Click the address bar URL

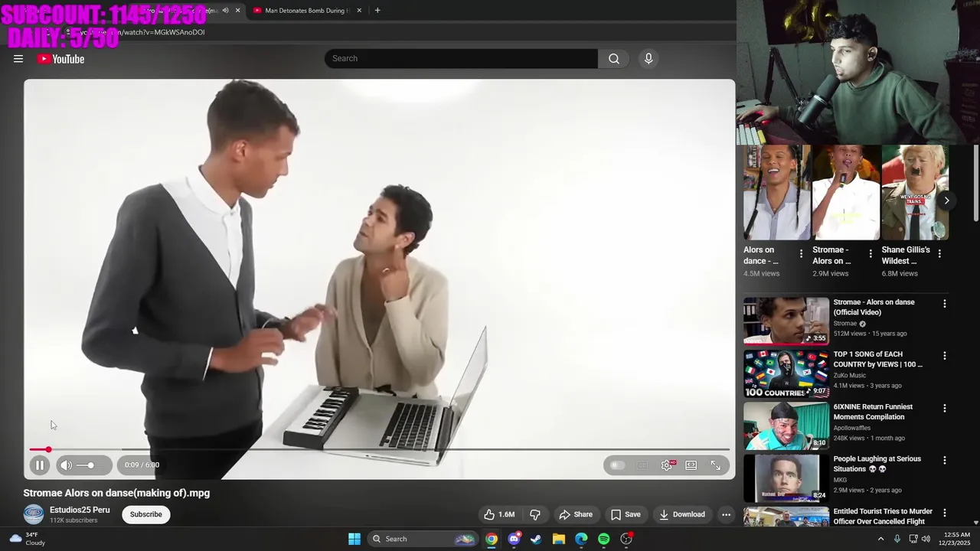(142, 32)
